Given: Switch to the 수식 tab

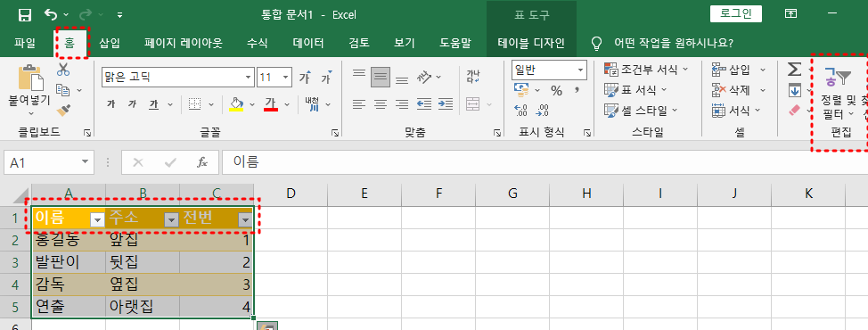Looking at the screenshot, I should tap(258, 43).
